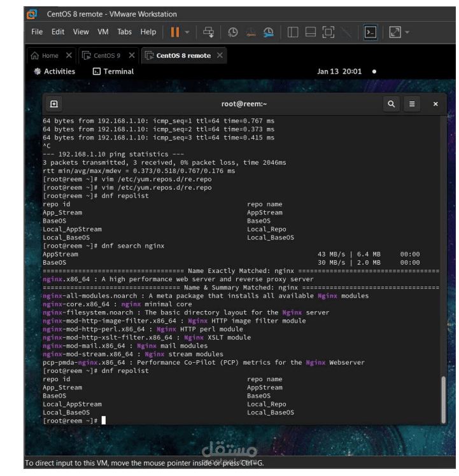This screenshot has width=459, height=476.
Task: Open the stretch display dropdown arrow
Action: (x=407, y=32)
